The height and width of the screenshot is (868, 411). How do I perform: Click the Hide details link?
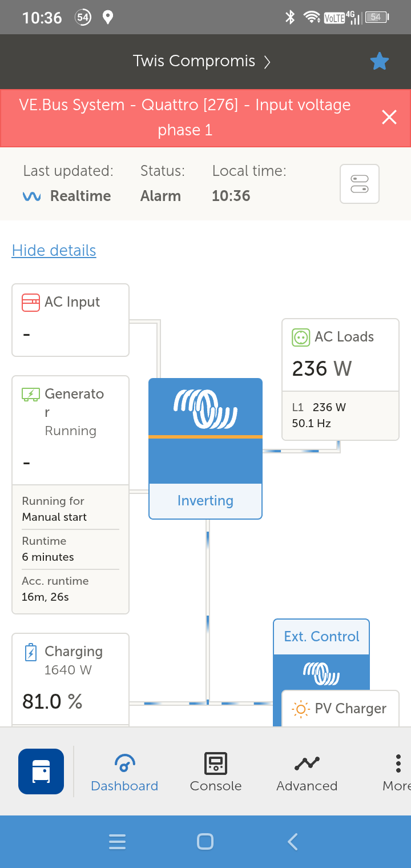54,250
